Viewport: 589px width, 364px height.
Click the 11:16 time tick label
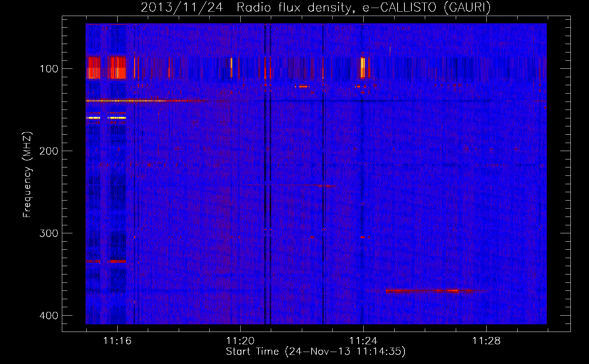click(117, 341)
